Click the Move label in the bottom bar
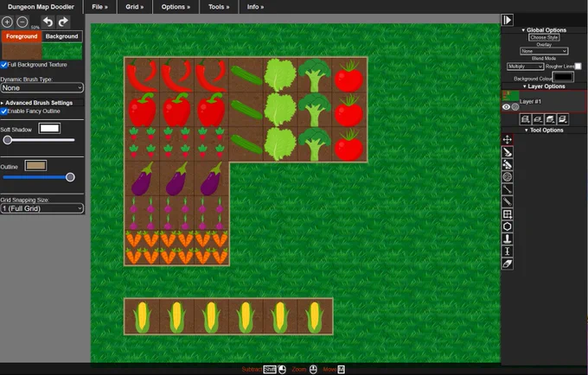This screenshot has width=588, height=375. [x=329, y=369]
